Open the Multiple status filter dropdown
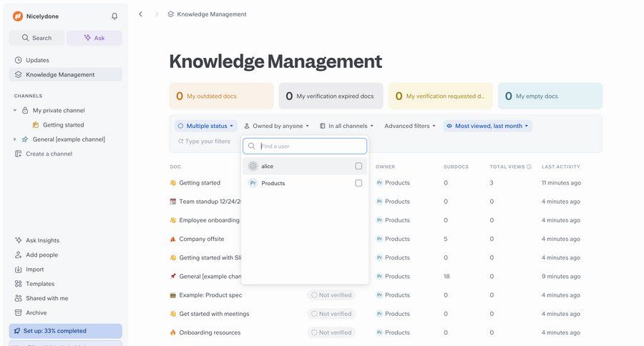The image size is (644, 346). coord(206,126)
